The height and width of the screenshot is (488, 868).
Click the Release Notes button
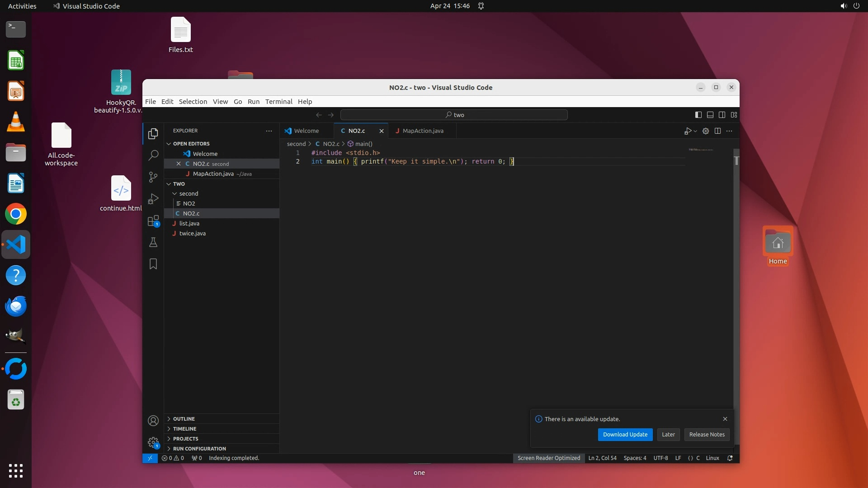[x=707, y=435]
